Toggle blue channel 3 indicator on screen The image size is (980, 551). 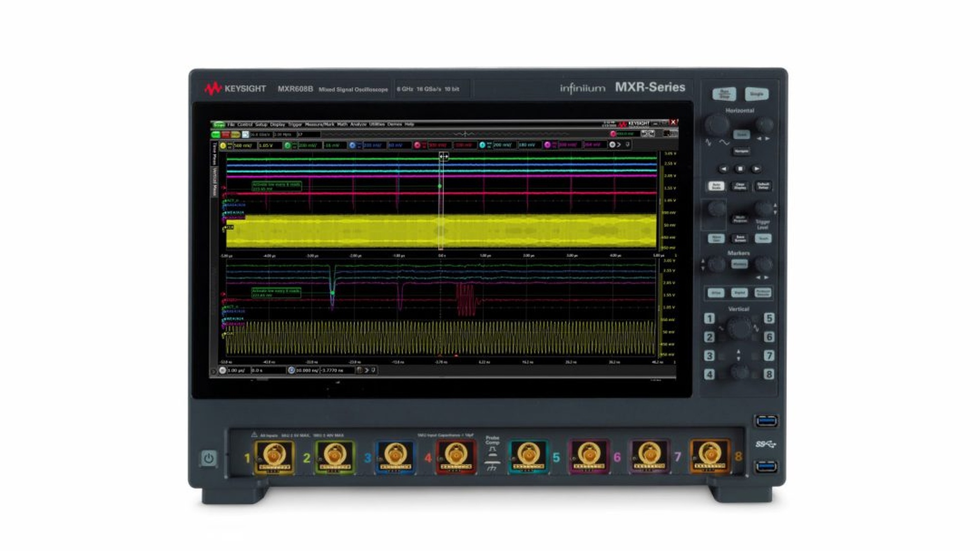352,145
